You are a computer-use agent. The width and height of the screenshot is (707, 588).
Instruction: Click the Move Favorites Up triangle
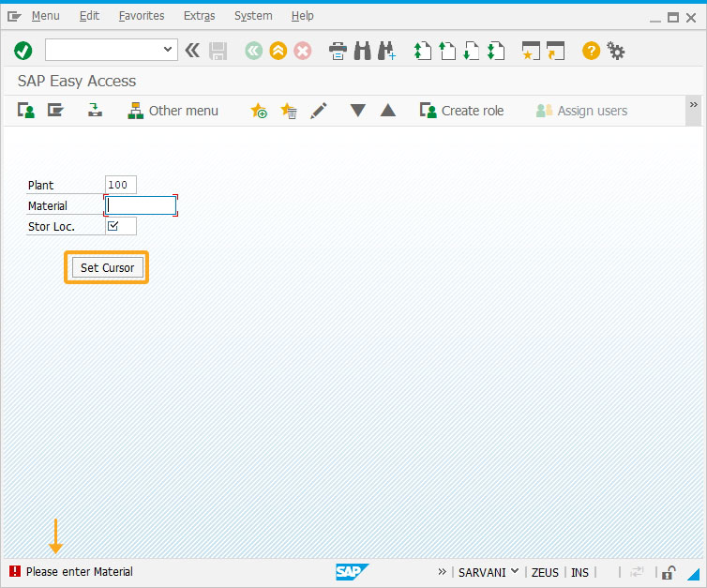388,111
